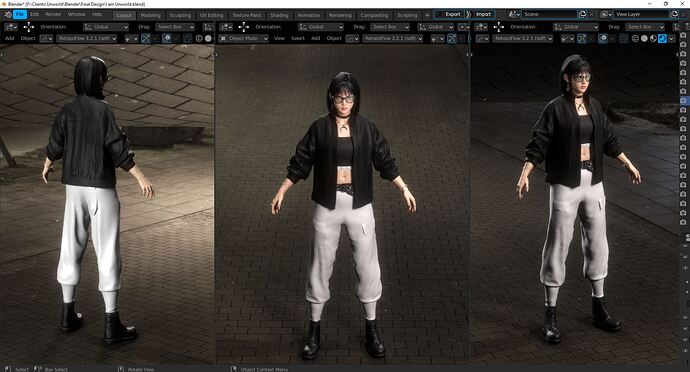The image size is (690, 372).
Task: Click the Export button
Action: point(449,14)
